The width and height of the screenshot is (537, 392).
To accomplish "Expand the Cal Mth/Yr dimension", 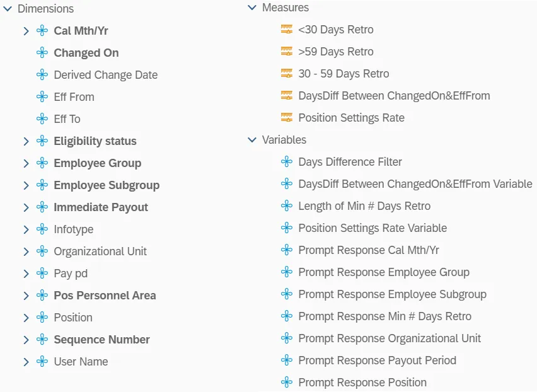I will click(26, 31).
